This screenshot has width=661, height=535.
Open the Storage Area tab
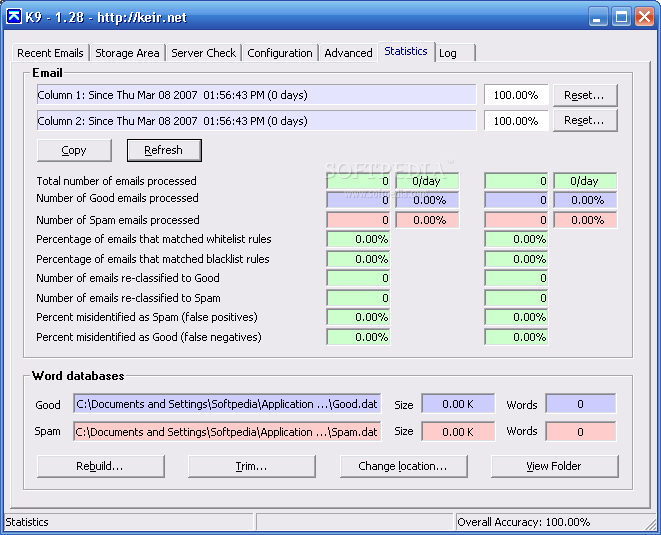pos(127,53)
